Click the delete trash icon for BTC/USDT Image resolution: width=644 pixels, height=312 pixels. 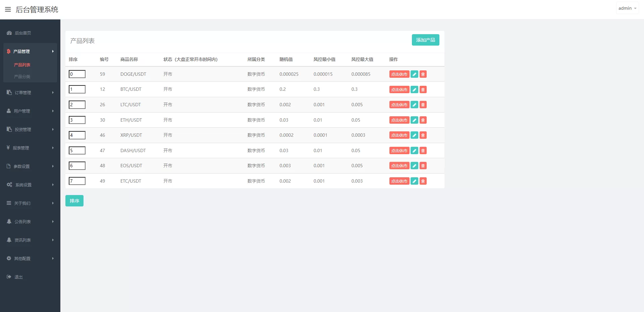423,89
